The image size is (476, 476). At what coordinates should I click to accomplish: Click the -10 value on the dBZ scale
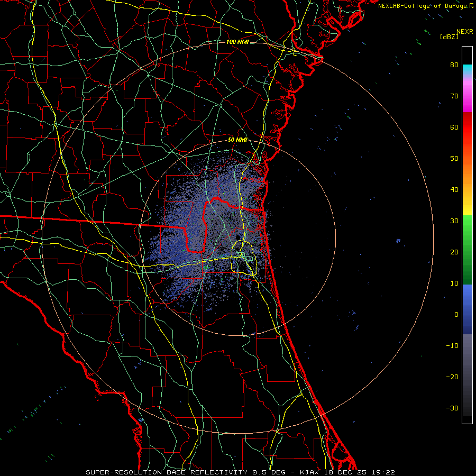pyautogui.click(x=452, y=346)
